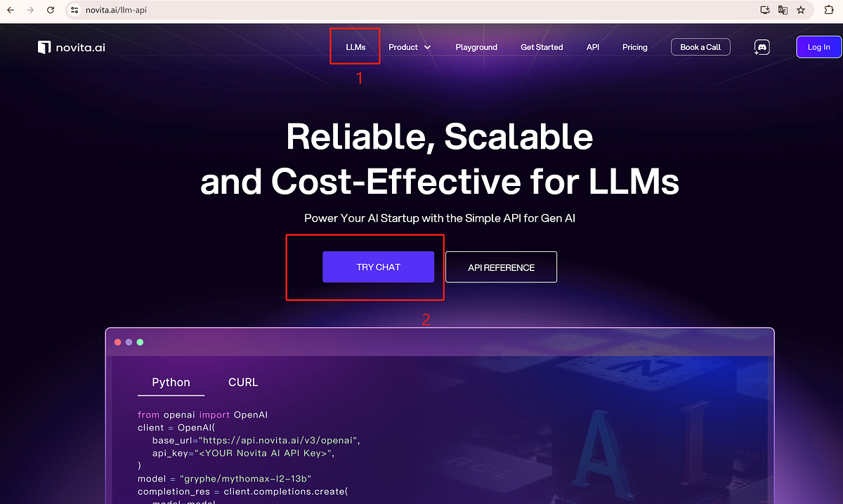Go to Playground in navigation
Screen dimensions: 843x504
pyautogui.click(x=476, y=47)
